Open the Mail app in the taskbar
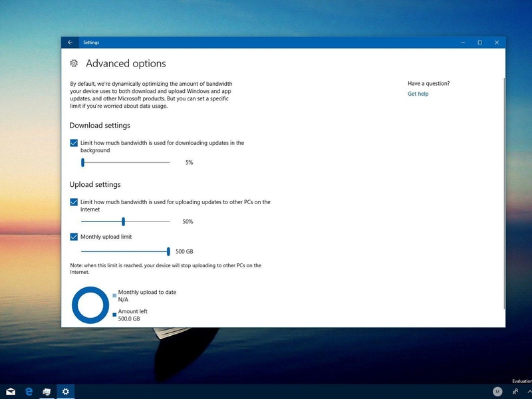This screenshot has height=399, width=532. [x=11, y=392]
